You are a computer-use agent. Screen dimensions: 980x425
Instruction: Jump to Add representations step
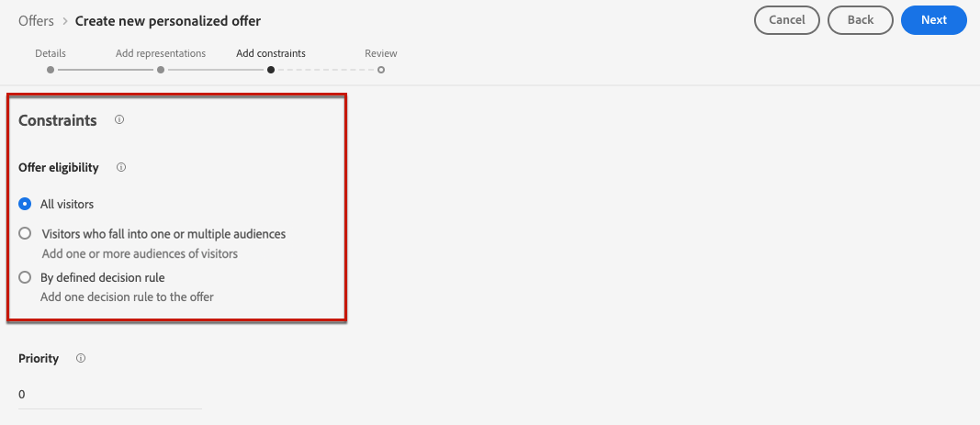[161, 53]
